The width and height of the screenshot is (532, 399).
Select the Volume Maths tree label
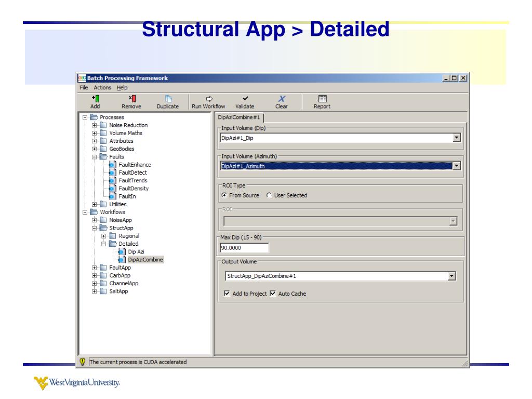(126, 133)
